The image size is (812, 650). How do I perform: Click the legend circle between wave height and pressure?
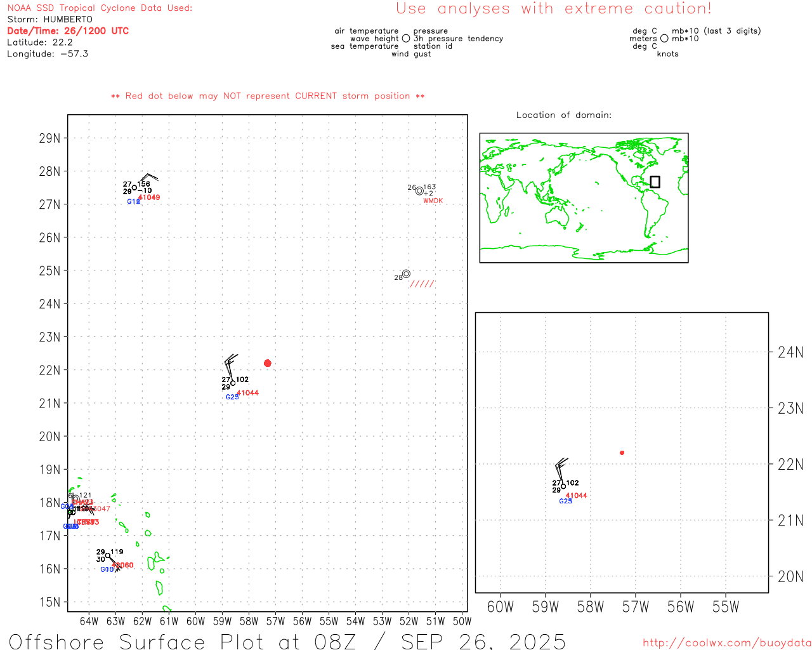point(406,38)
